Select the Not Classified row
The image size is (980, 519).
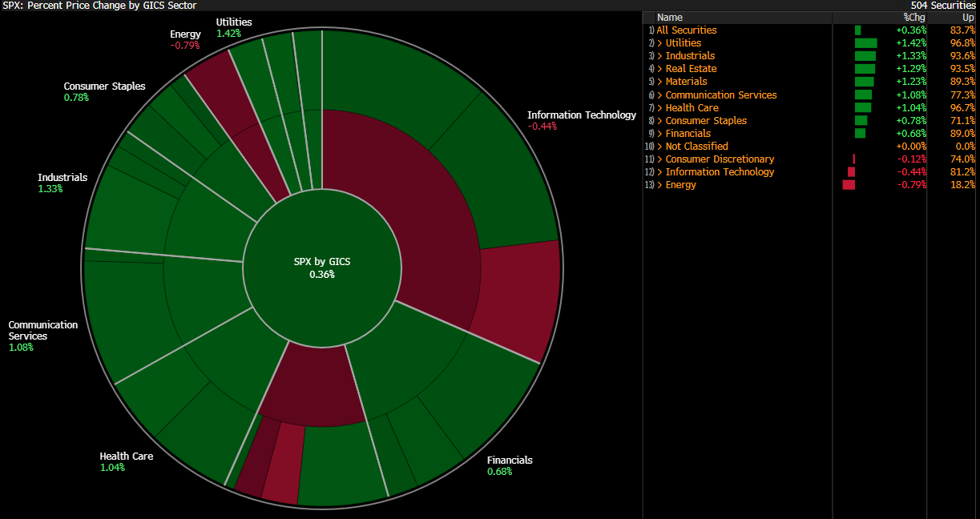click(696, 147)
